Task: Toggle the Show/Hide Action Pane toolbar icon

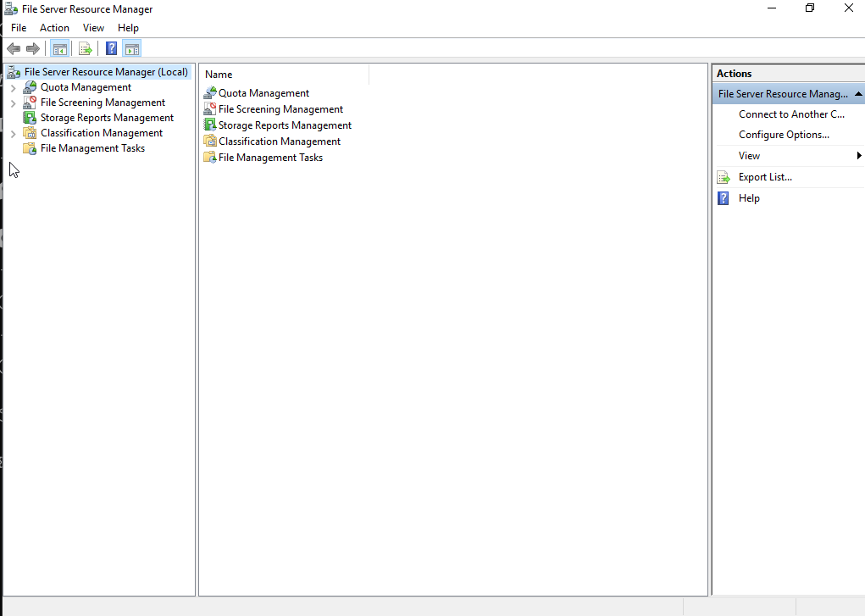Action: 132,48
